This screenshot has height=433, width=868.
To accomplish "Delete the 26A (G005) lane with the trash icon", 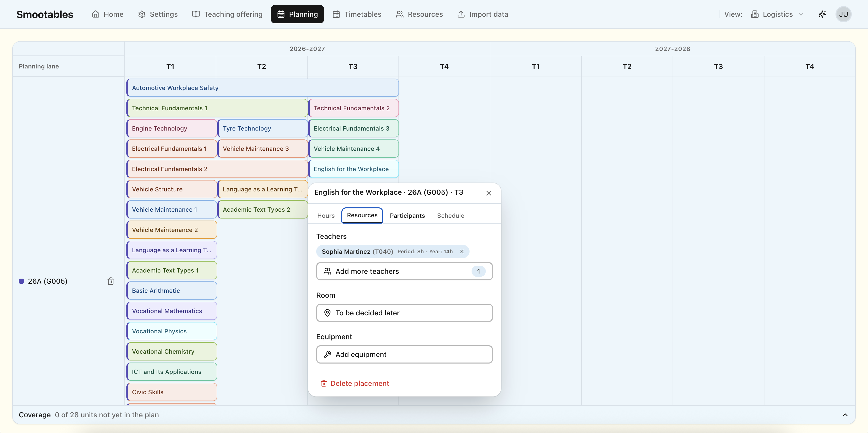I will click(x=110, y=281).
